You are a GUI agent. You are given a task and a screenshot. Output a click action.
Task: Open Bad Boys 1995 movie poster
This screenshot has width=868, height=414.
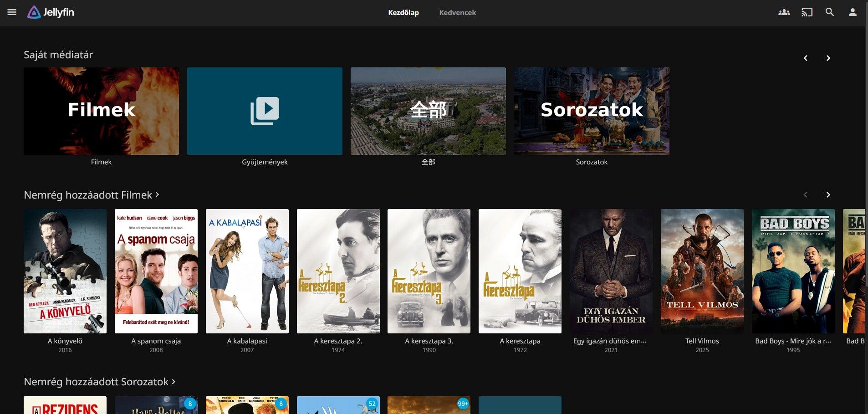pyautogui.click(x=793, y=271)
